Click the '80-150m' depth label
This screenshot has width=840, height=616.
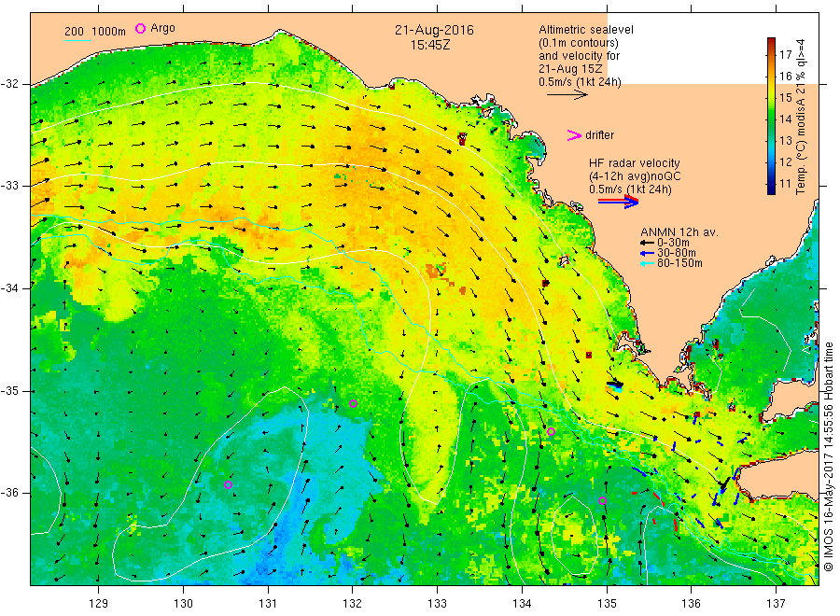click(x=679, y=263)
